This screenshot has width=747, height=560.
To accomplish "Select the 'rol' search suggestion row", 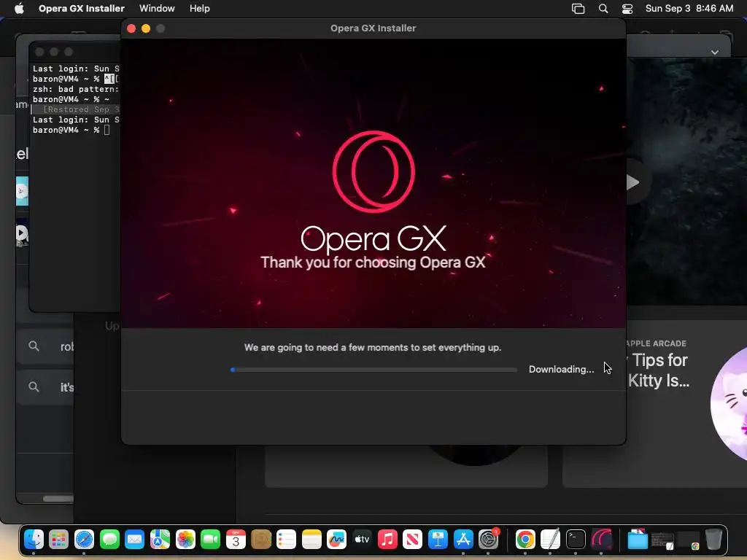I will (45, 346).
